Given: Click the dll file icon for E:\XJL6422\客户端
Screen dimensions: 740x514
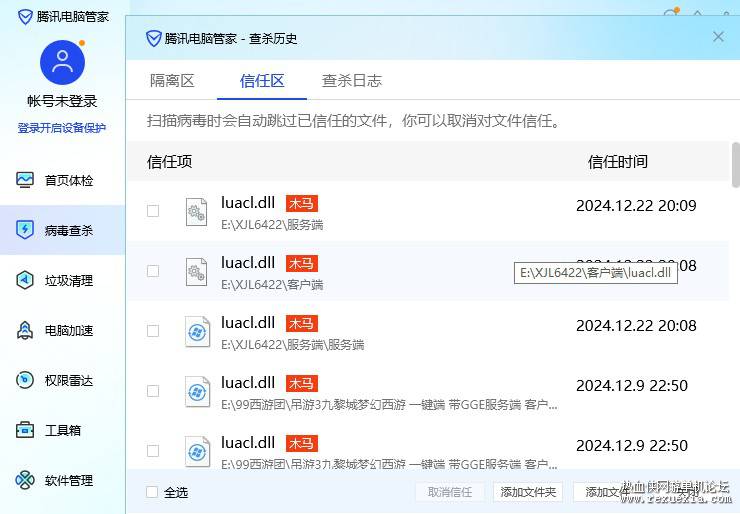Looking at the screenshot, I should click(196, 272).
